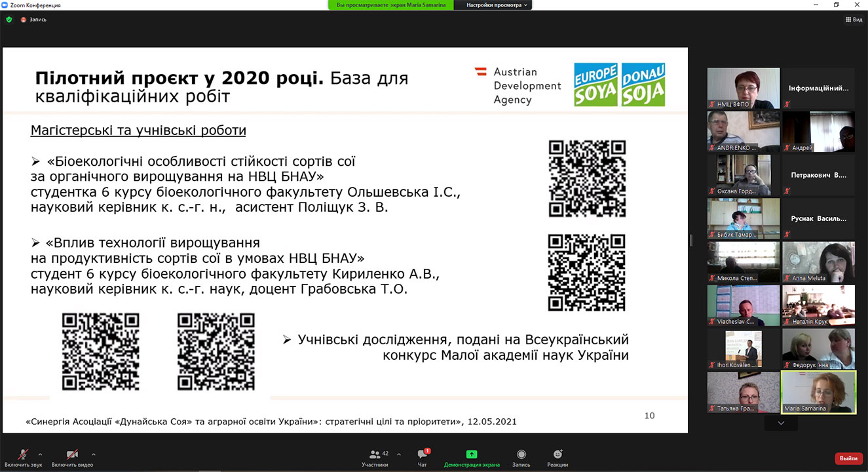This screenshot has width=868, height=472.
Task: Unmute microphone with Включить звук button
Action: (23, 458)
